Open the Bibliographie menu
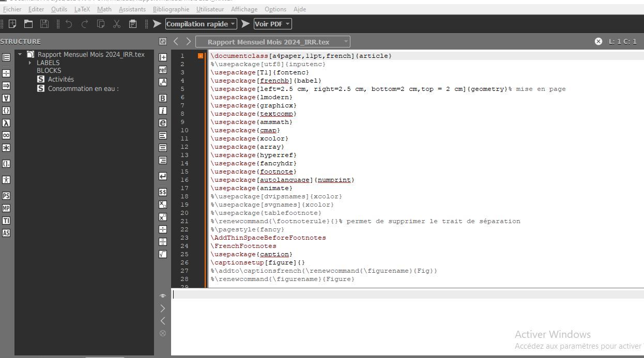 171,9
